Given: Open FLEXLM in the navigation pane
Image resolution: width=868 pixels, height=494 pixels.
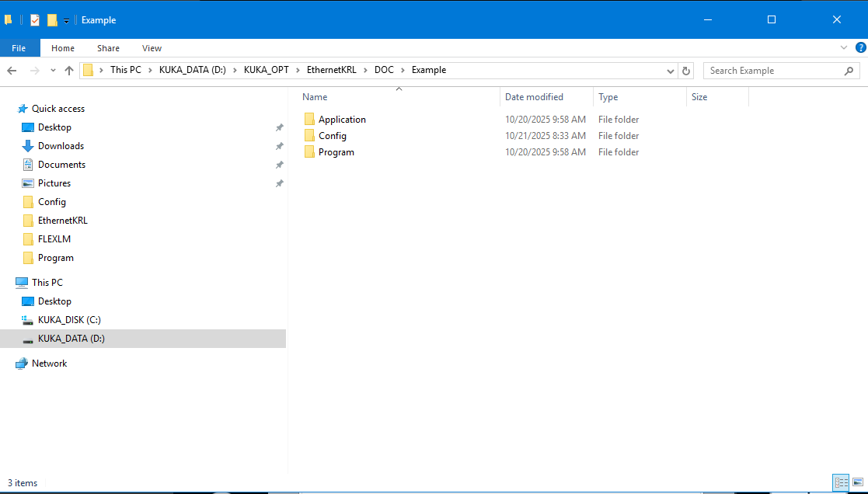Looking at the screenshot, I should (x=54, y=239).
